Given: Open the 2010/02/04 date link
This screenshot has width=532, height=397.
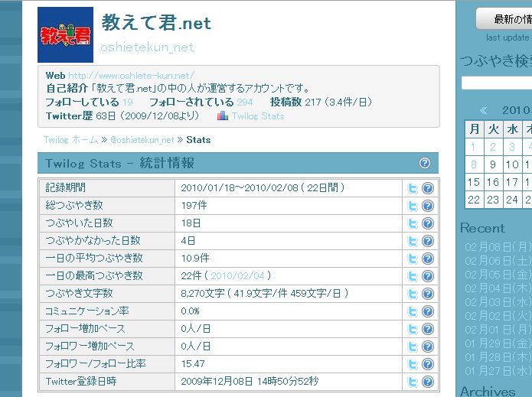Looking at the screenshot, I should (237, 275).
